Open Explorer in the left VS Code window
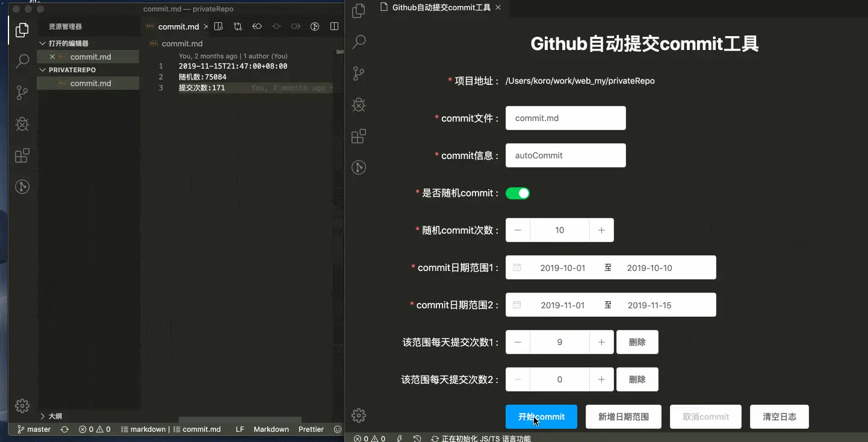This screenshot has height=442, width=868. [22, 30]
